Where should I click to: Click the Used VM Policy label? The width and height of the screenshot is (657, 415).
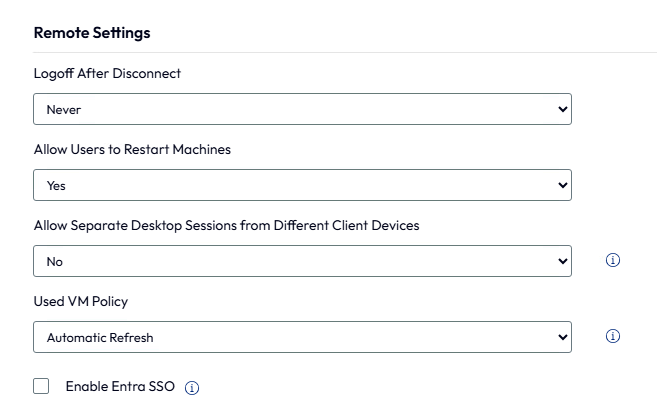(81, 301)
